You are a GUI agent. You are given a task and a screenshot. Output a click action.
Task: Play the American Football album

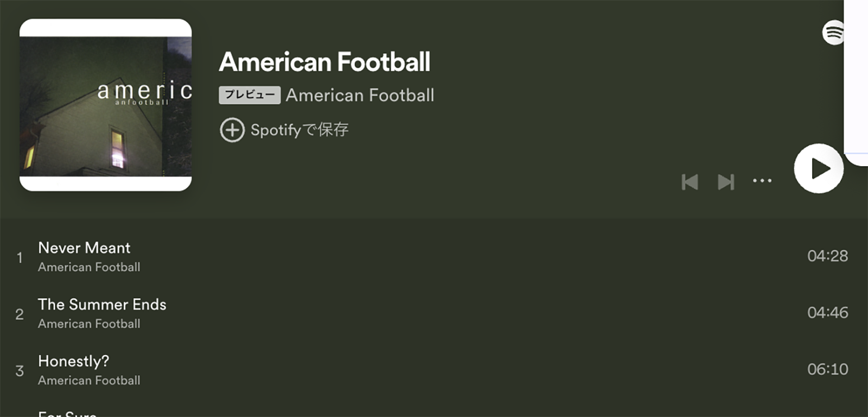[x=819, y=168]
